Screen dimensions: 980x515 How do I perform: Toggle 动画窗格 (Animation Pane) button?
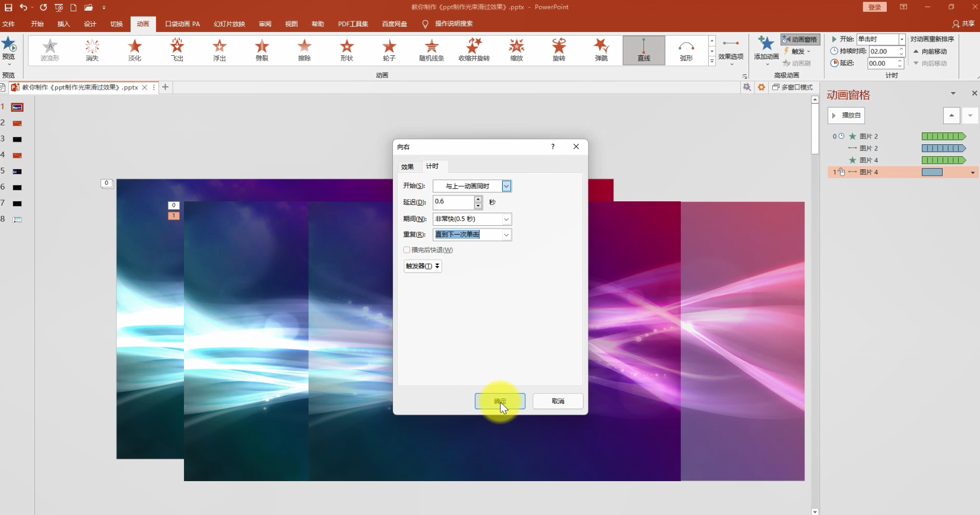point(800,39)
